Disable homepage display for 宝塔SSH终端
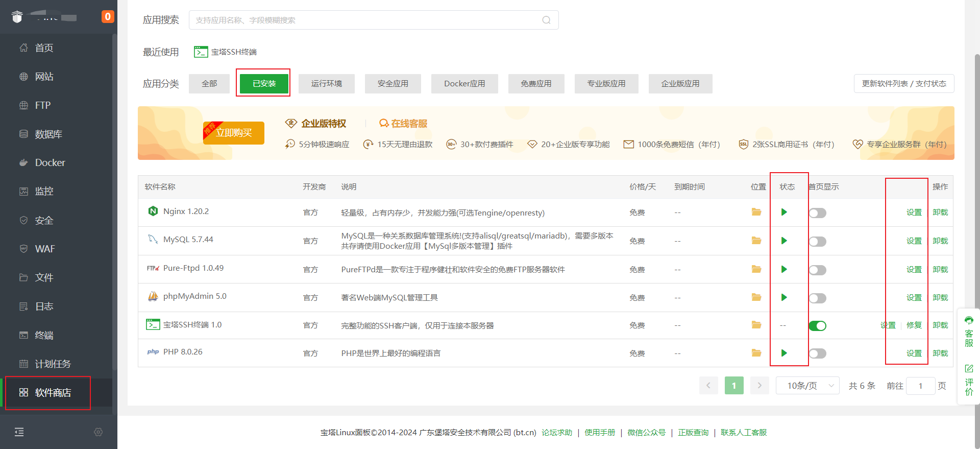The height and width of the screenshot is (449, 980). coord(817,326)
